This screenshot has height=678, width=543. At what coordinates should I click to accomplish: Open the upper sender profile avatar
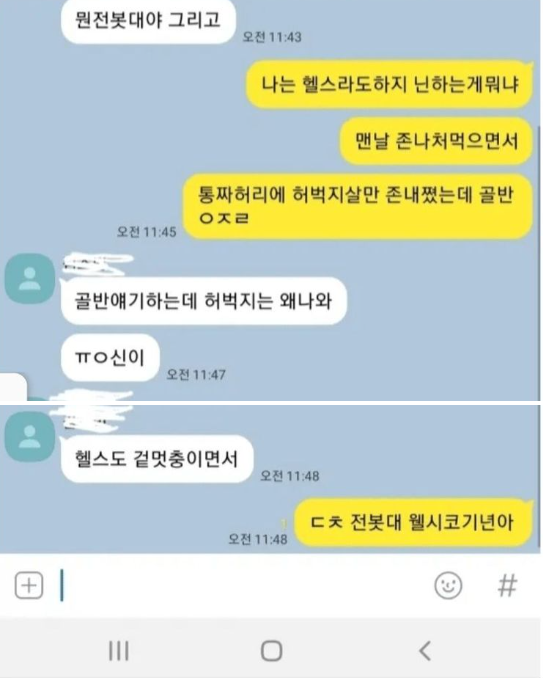pos(29,278)
